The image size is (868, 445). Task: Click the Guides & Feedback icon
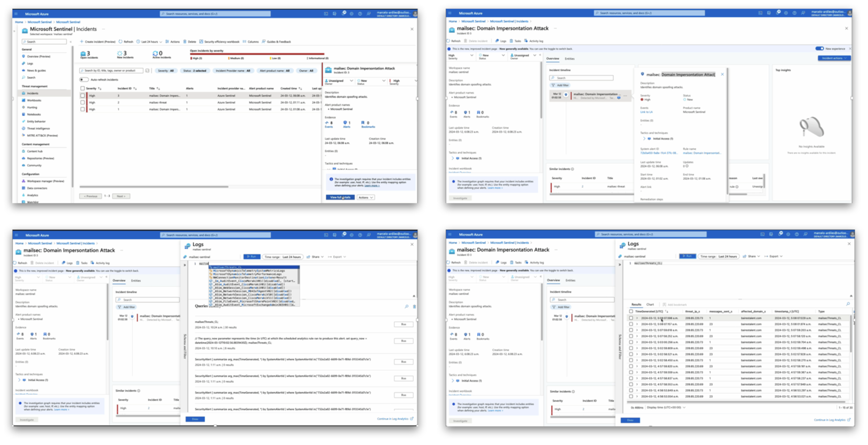[x=264, y=42]
